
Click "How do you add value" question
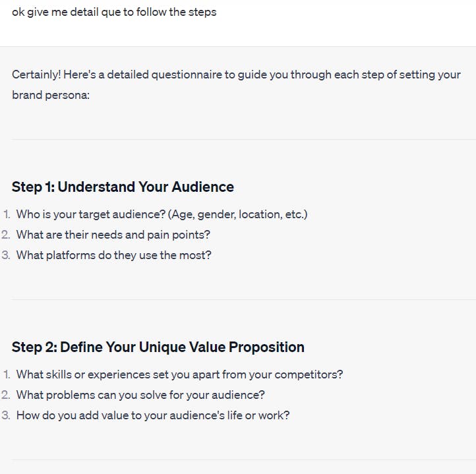pyautogui.click(x=153, y=415)
